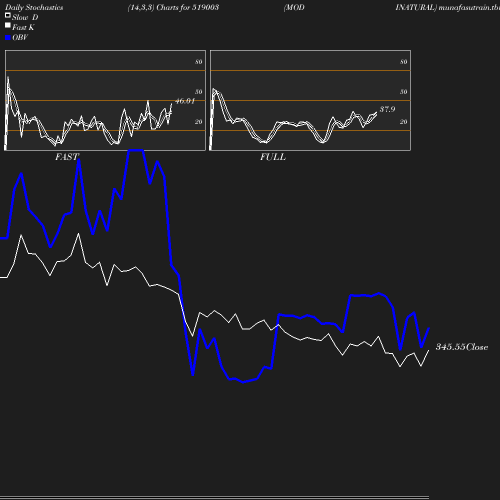The width and height of the screenshot is (500, 500).
Task: Click the Fast K legend swatch
Action: 8,25
